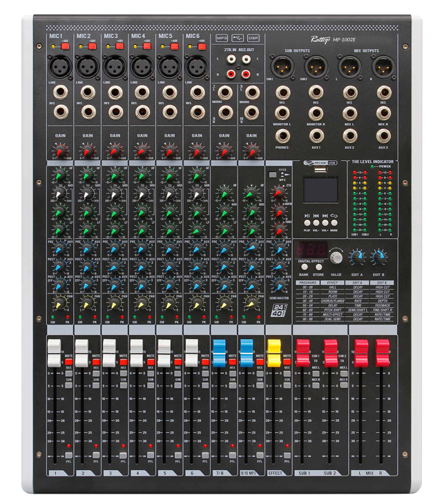
Task: Click the HALL effect row in programs table
Action: (345, 287)
